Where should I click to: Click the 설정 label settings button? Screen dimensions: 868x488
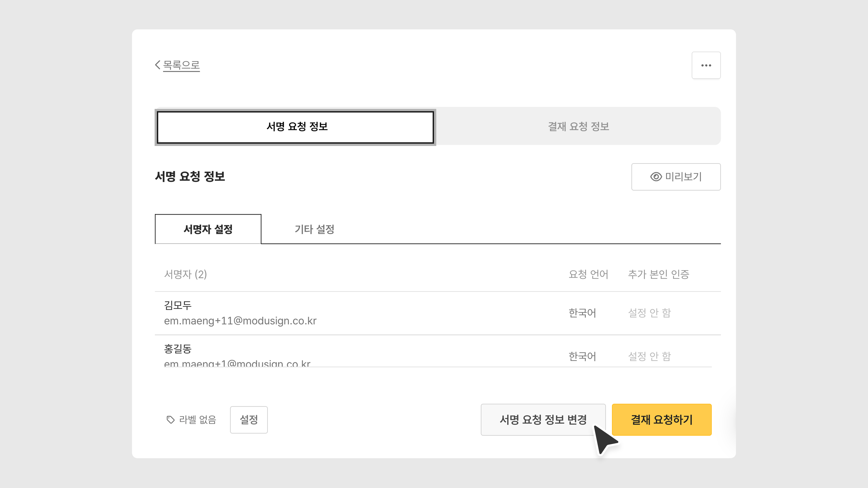pos(249,420)
